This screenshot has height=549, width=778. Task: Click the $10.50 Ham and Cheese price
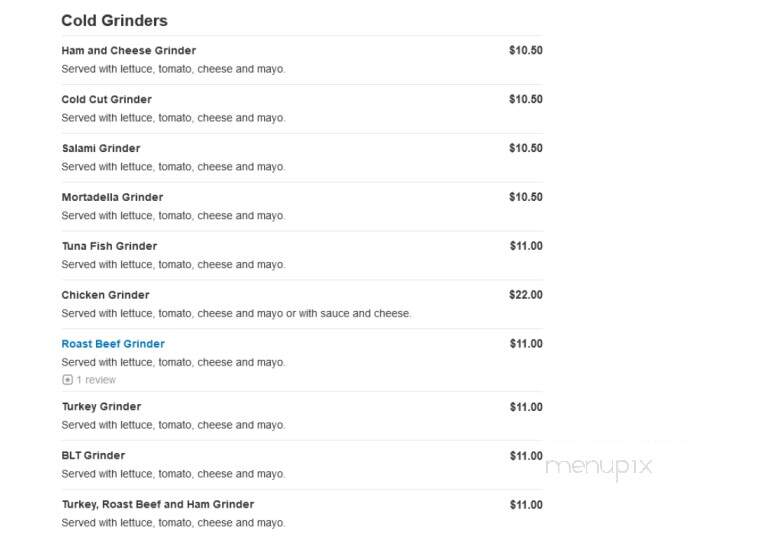525,50
